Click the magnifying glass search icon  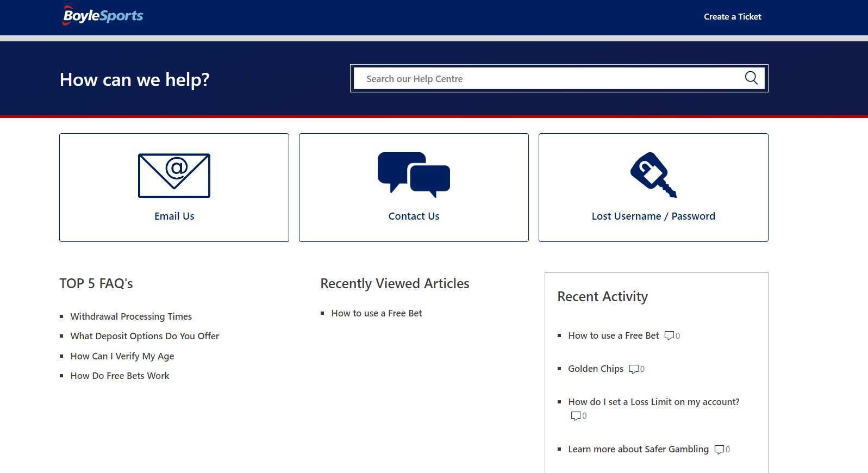pyautogui.click(x=751, y=78)
